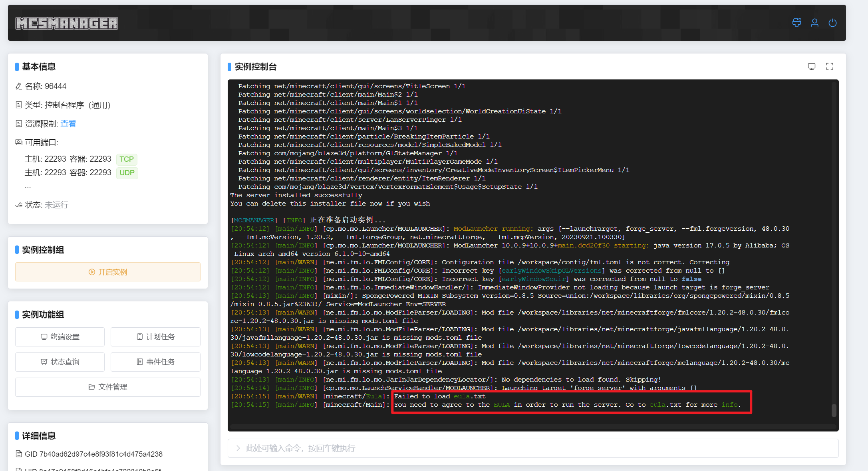The width and height of the screenshot is (868, 471).
Task: Click 查看 resource limit link
Action: tap(68, 124)
